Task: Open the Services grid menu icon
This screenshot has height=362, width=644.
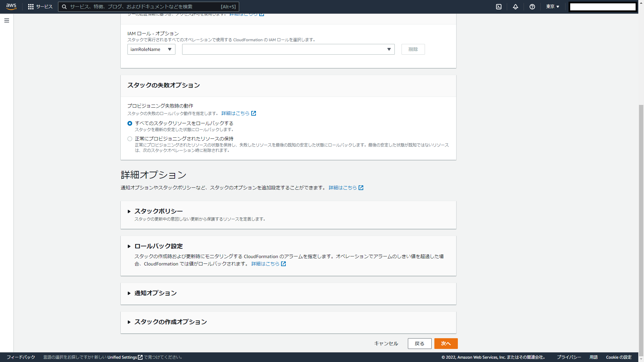Action: [31, 7]
